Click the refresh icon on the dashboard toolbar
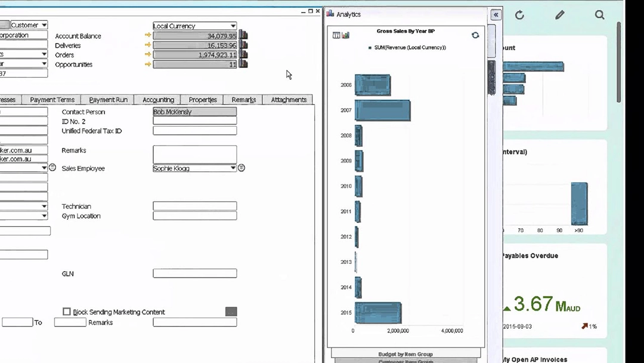Image resolution: width=644 pixels, height=363 pixels. [519, 15]
